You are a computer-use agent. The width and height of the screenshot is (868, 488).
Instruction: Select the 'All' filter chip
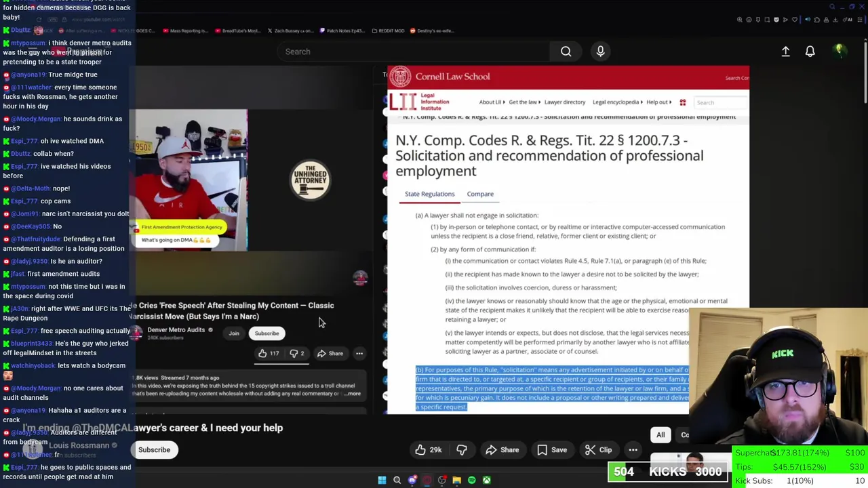coord(660,435)
